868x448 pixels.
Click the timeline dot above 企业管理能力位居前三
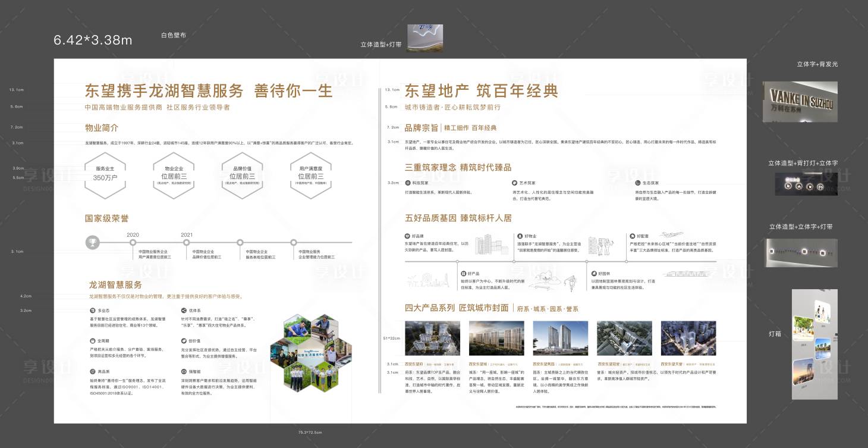[x=294, y=242]
